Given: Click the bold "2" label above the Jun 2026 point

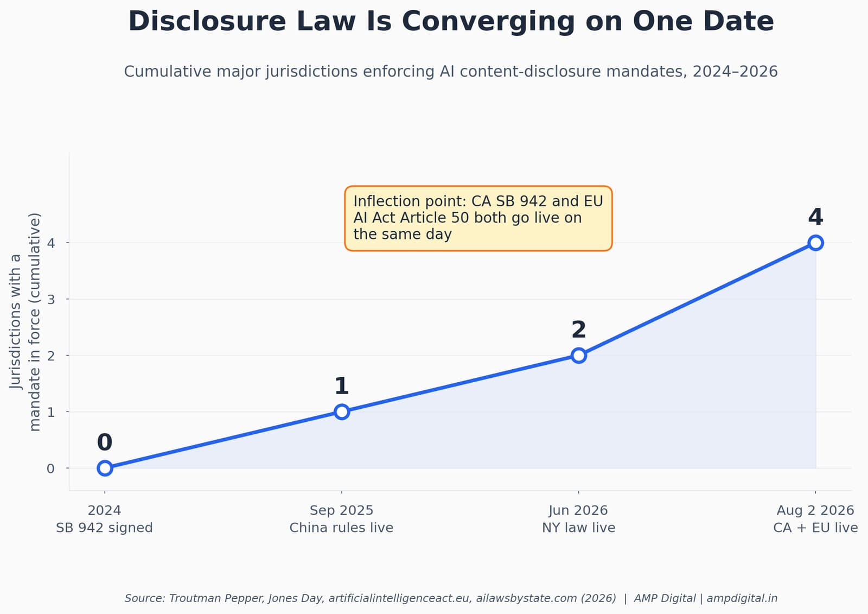Looking at the screenshot, I should (579, 330).
